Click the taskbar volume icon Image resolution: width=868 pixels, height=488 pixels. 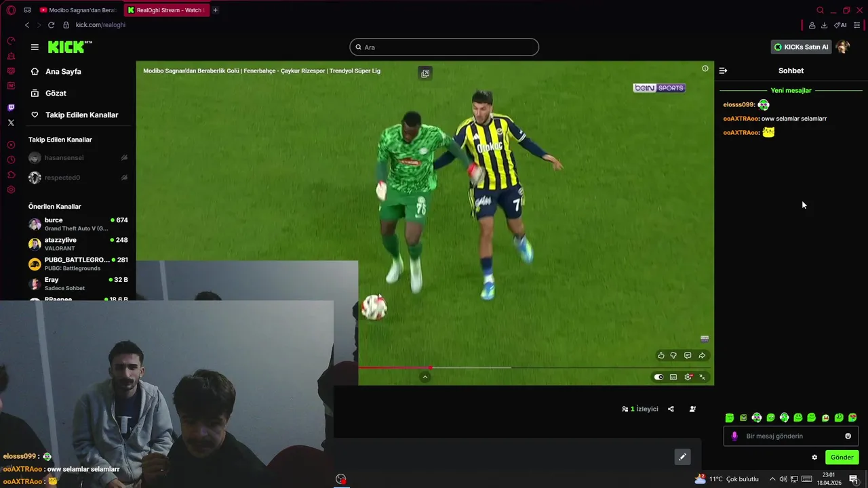[x=783, y=479]
